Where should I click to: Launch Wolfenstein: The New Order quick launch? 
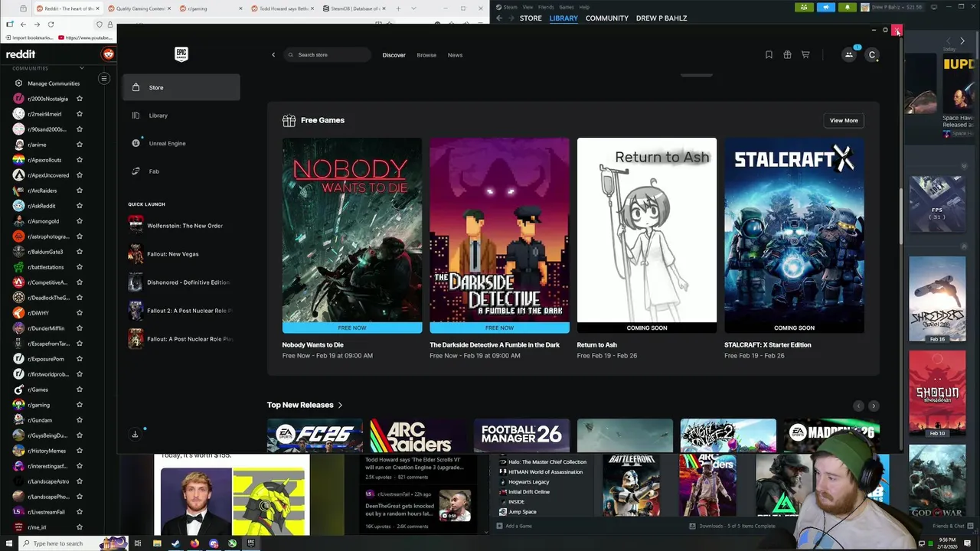coord(181,226)
